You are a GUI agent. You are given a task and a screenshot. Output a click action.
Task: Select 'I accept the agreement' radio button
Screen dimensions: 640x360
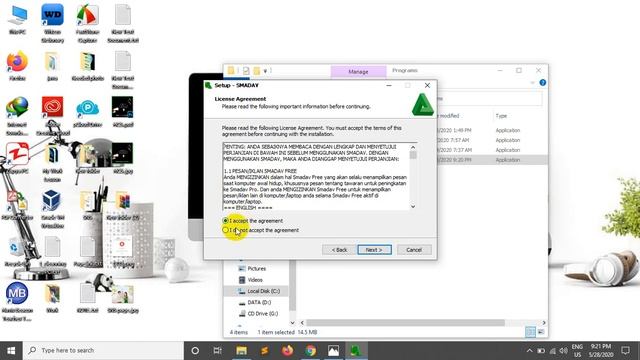(225, 220)
